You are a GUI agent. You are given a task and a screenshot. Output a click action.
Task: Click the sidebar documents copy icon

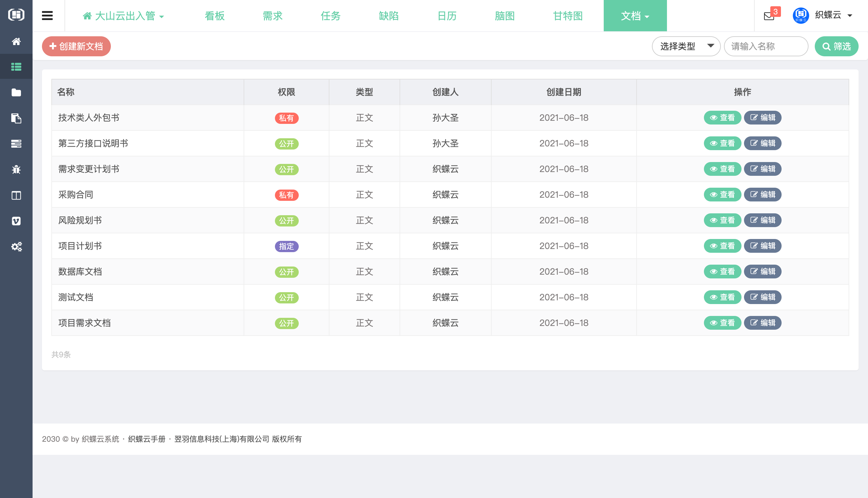16,118
